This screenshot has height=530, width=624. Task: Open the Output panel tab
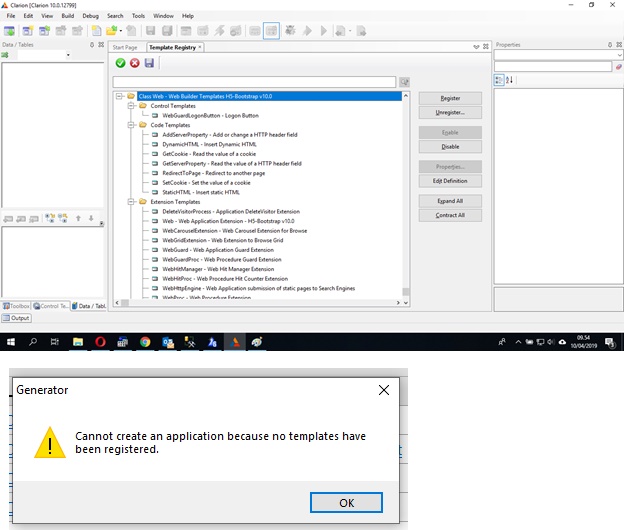[x=17, y=318]
